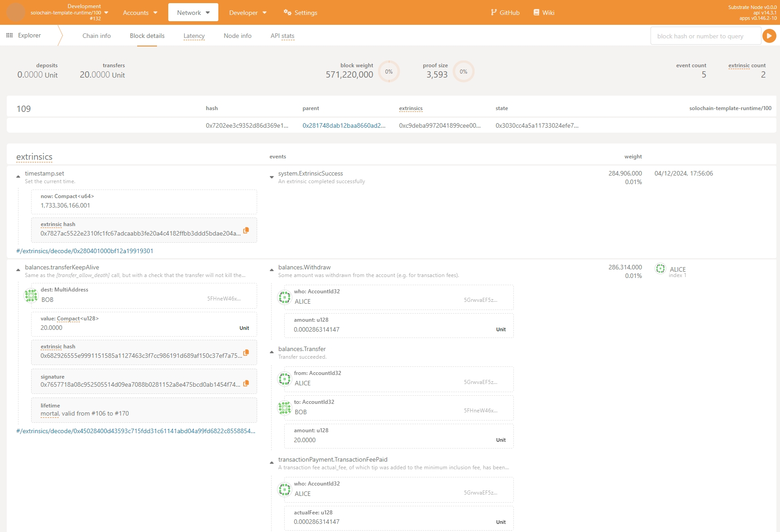Click the chain logo icon in the top bar
Screen dimensions: 780x532
point(16,12)
